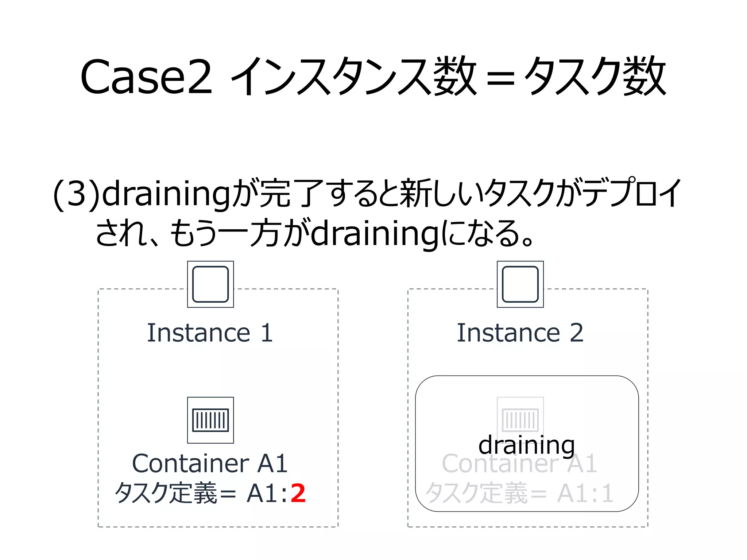Select the rounded draining overlay box border
Viewport: 747px width, 560px height.
tap(416, 443)
